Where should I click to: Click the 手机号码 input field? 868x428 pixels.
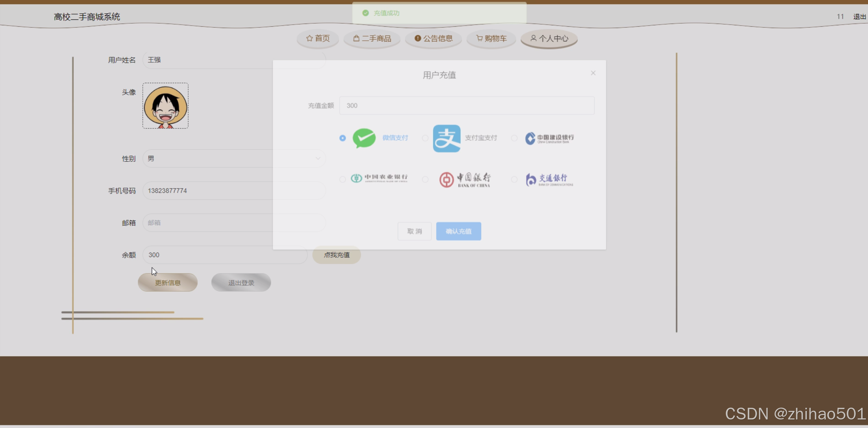(234, 190)
